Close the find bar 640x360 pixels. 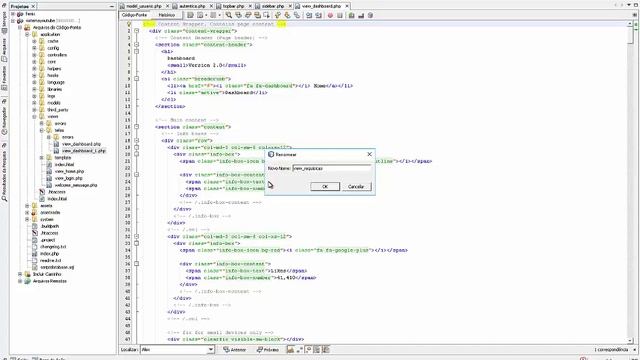(x=635, y=350)
